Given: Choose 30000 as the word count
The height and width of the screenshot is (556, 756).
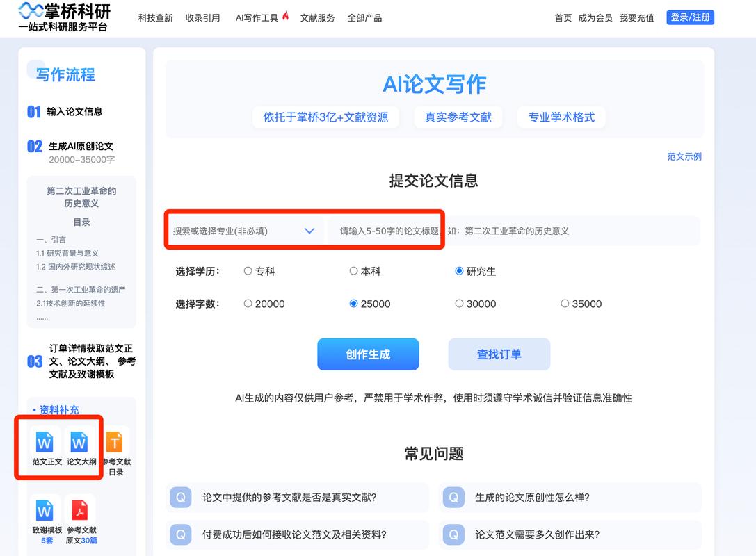Looking at the screenshot, I should pos(459,304).
